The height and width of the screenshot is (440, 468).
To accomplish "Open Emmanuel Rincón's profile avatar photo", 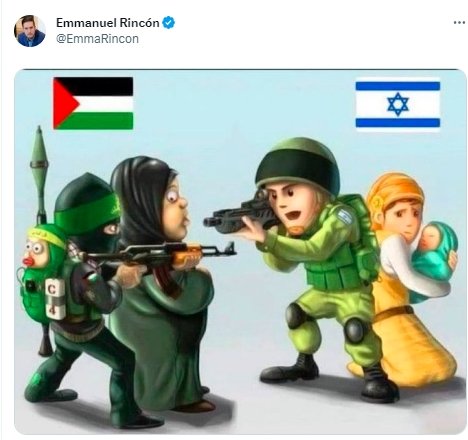I will pyautogui.click(x=30, y=31).
